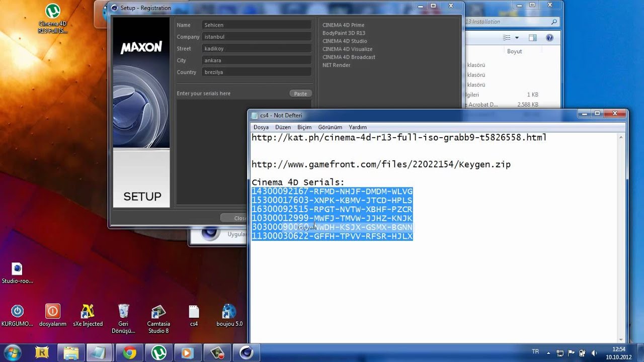Viewport: 644px width, 362px height.
Task: Open the media player taskbar icon
Action: pyautogui.click(x=188, y=353)
